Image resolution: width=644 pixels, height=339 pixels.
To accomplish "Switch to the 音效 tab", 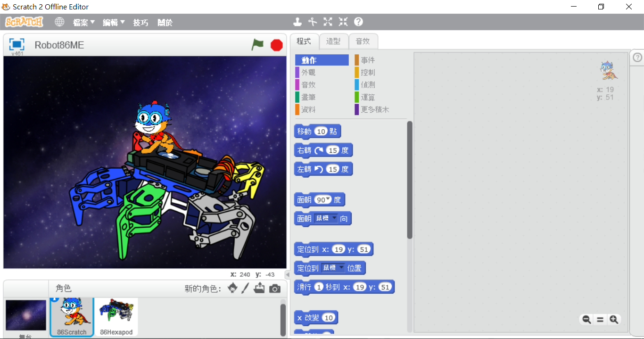I will click(363, 41).
